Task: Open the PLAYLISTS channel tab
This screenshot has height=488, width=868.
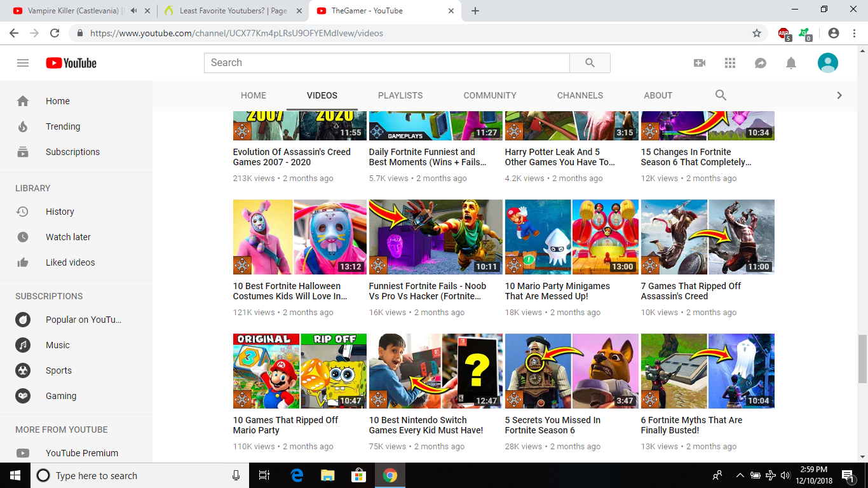Action: [400, 95]
